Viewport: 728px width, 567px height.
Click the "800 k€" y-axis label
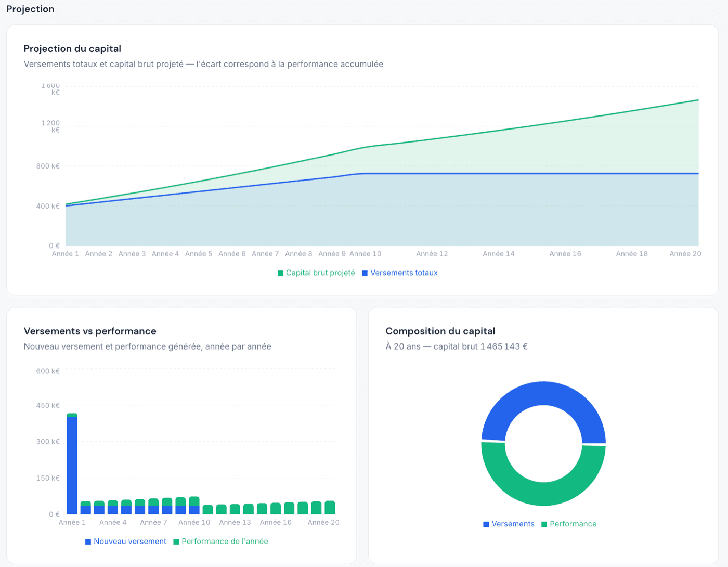click(x=48, y=166)
